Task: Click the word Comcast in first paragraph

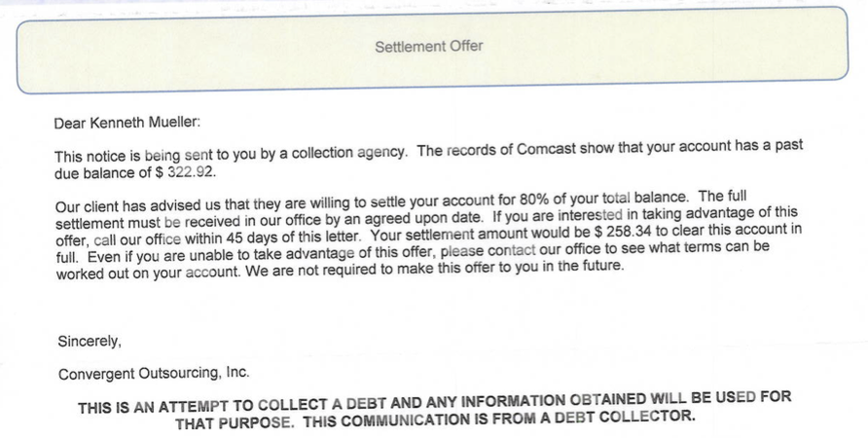Action: point(546,150)
